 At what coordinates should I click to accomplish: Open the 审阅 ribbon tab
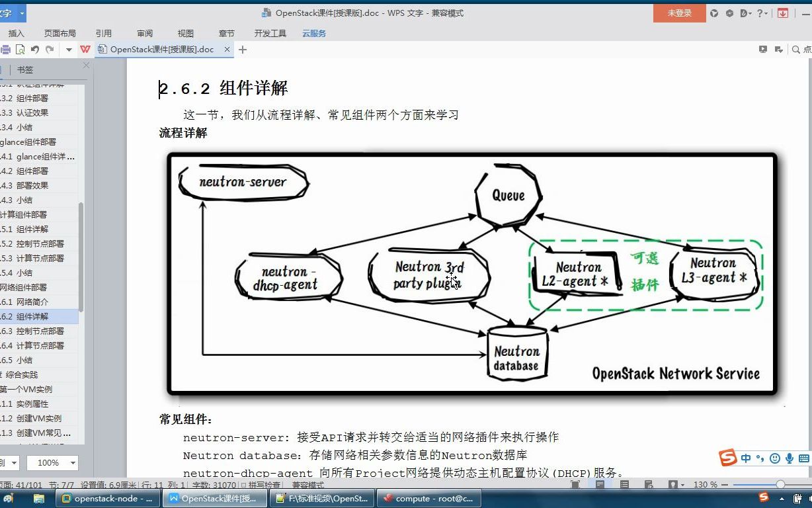(x=145, y=33)
